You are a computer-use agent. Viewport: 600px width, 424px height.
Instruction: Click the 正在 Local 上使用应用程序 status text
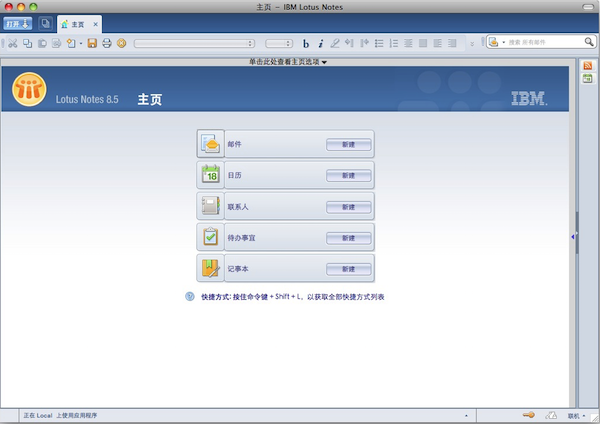point(60,415)
